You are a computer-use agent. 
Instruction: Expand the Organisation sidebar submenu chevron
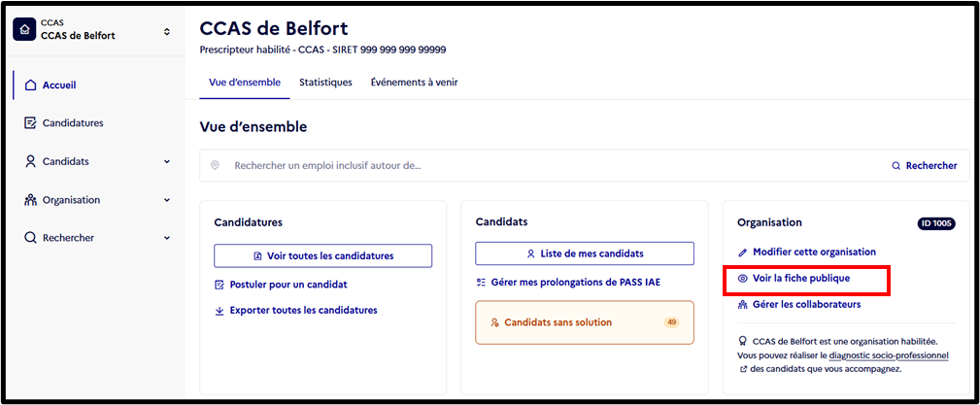pos(167,200)
